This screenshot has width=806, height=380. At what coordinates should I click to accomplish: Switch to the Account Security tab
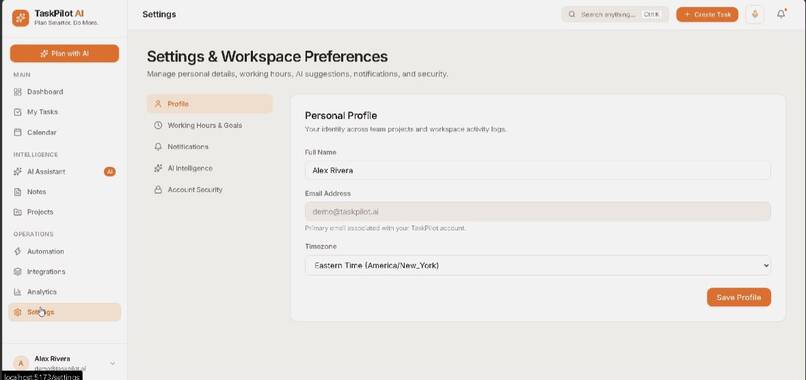click(x=210, y=190)
